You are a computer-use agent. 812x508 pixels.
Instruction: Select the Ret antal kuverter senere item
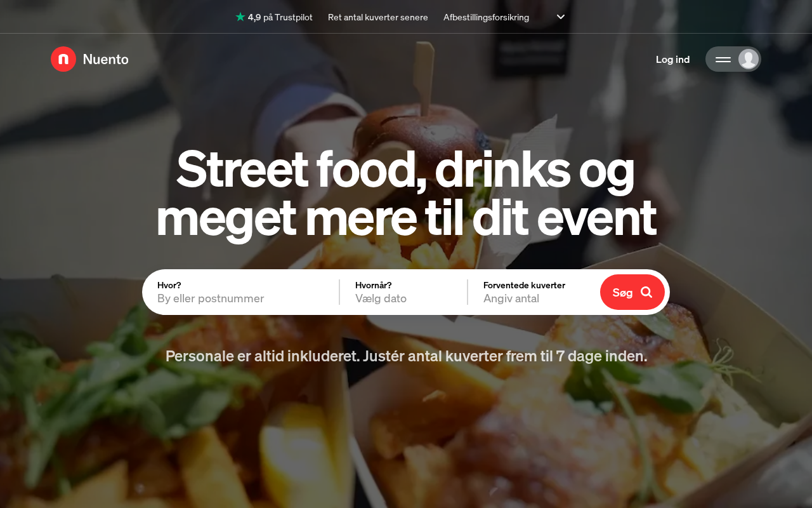pos(378,17)
